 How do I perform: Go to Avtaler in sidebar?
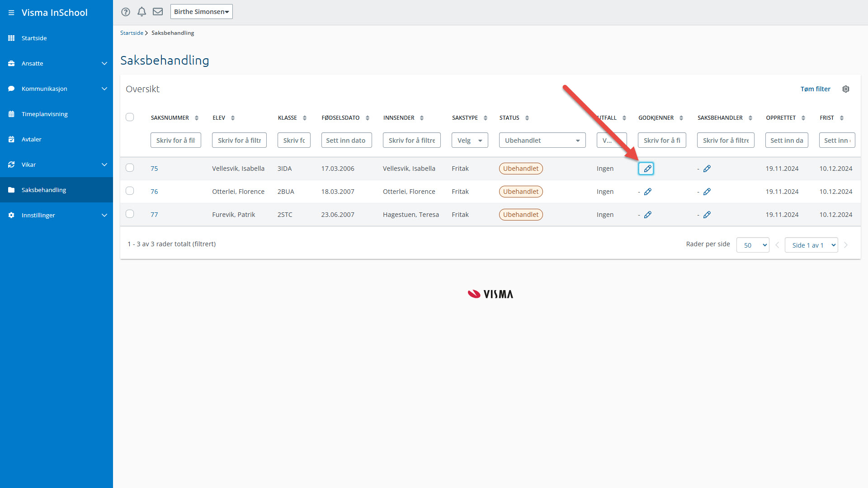pyautogui.click(x=31, y=139)
